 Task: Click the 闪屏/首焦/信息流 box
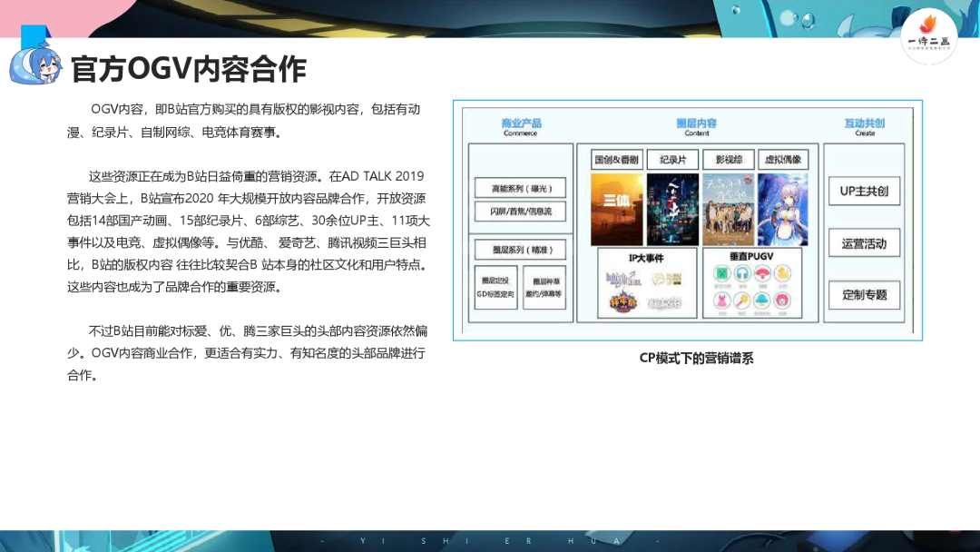[521, 212]
